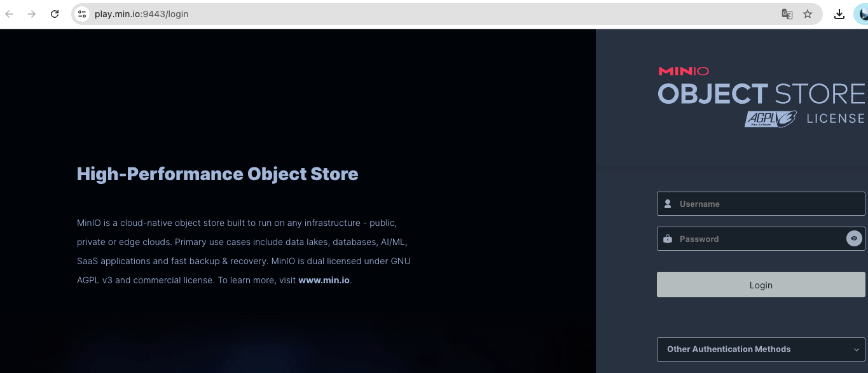
Task: Open the www.min.io link
Action: coord(324,280)
